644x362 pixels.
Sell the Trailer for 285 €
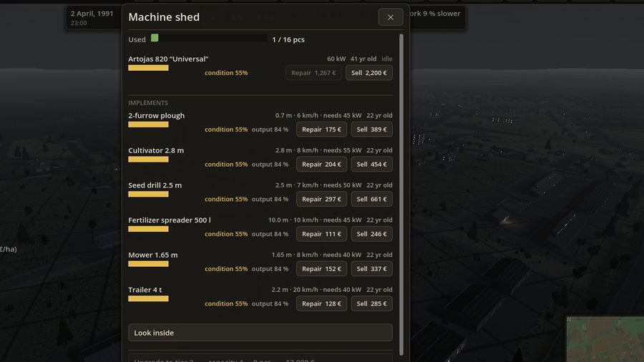click(x=371, y=304)
